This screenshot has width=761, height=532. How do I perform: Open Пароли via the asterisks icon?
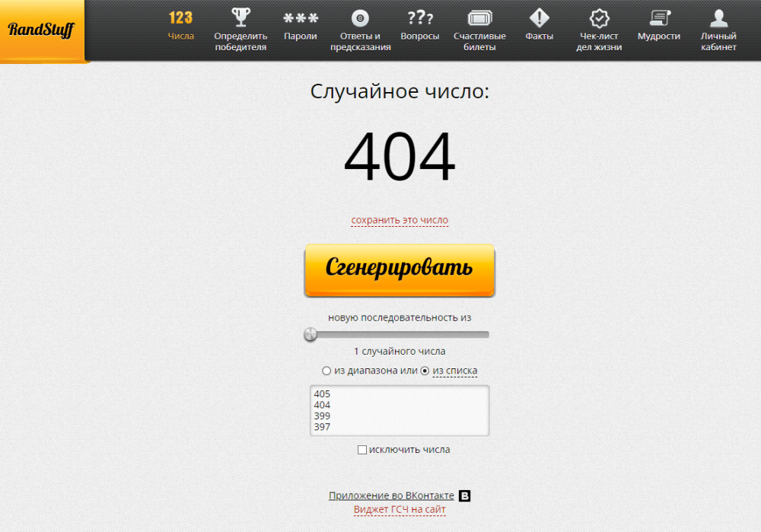(301, 18)
